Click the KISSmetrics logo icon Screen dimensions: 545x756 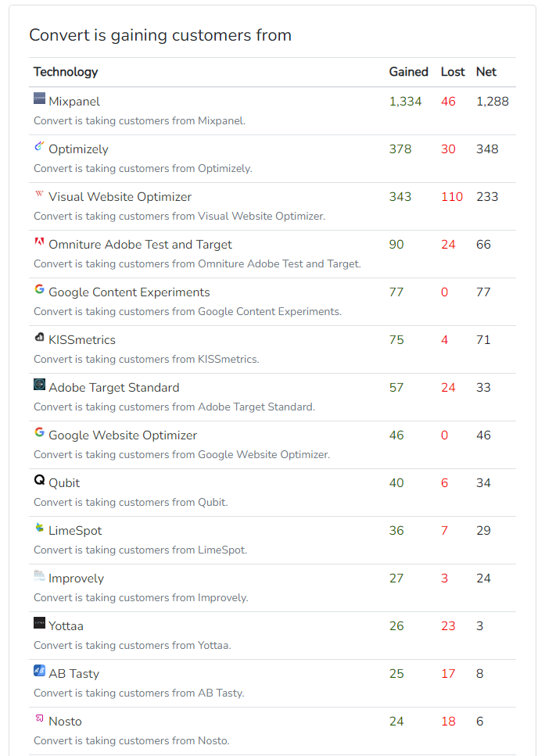[40, 337]
